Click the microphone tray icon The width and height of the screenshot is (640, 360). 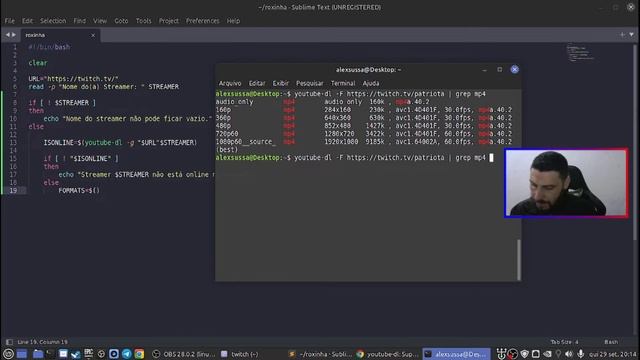coord(580,354)
